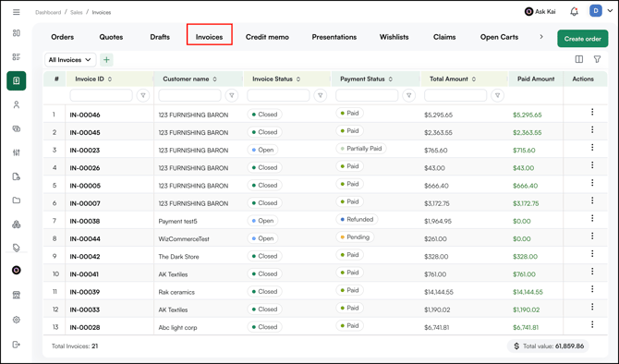Click the Refunded payment status badge
619x364 pixels.
pyautogui.click(x=357, y=219)
